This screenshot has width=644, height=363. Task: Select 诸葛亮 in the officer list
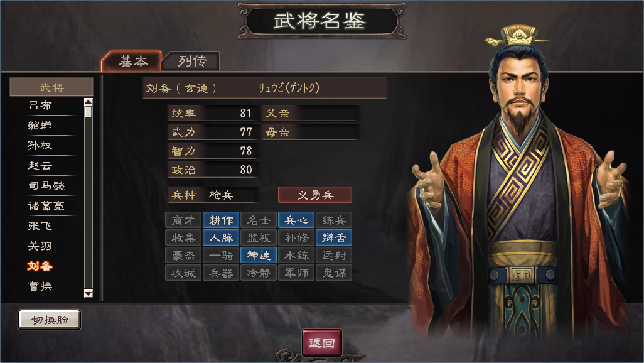pos(46,205)
